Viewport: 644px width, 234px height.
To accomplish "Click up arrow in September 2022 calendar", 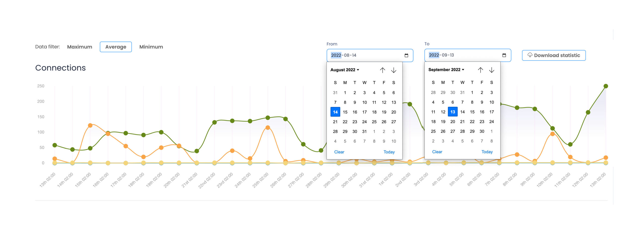I will (x=480, y=70).
